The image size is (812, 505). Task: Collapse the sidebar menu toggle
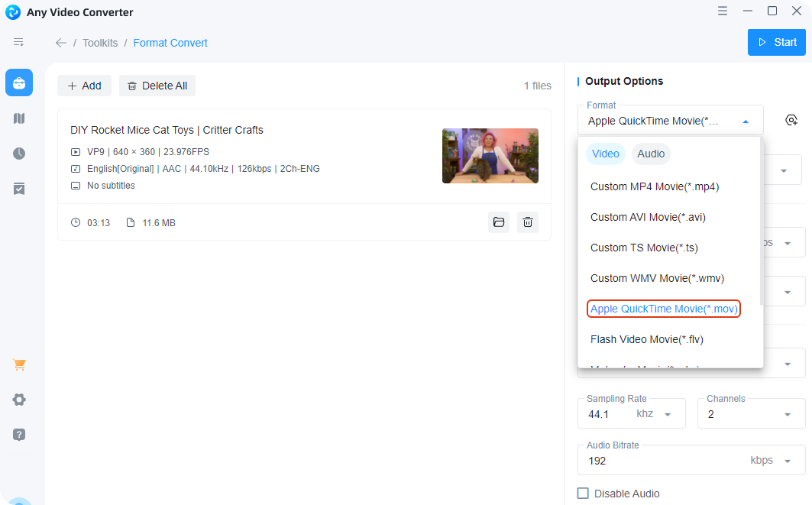(19, 43)
